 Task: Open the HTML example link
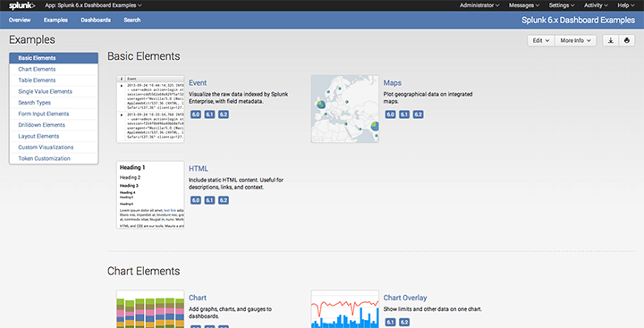[x=199, y=169]
